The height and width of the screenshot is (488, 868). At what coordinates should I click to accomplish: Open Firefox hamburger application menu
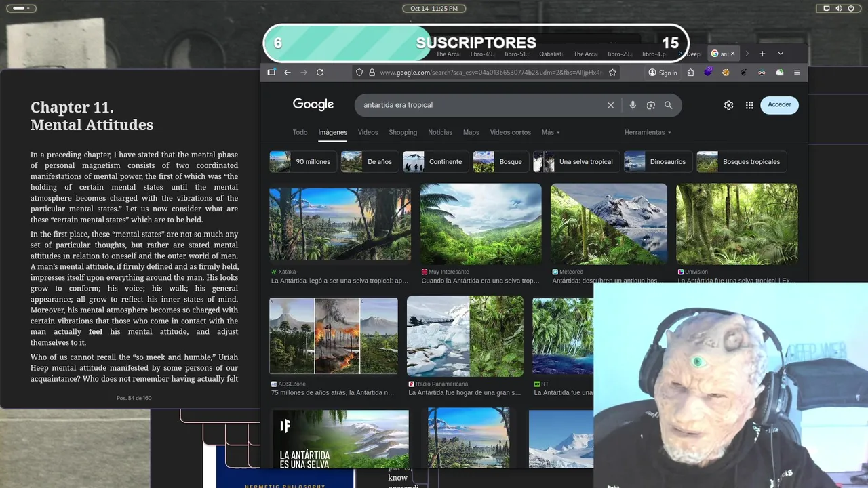(797, 73)
